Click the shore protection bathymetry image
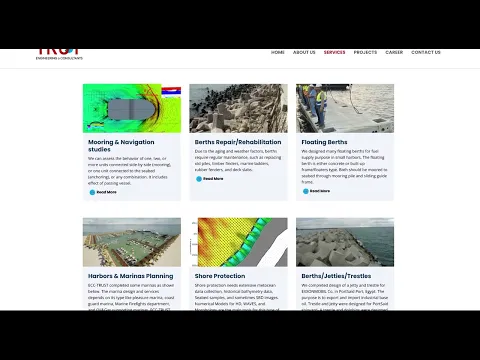Image resolution: width=480 pixels, height=360 pixels. [x=238, y=242]
